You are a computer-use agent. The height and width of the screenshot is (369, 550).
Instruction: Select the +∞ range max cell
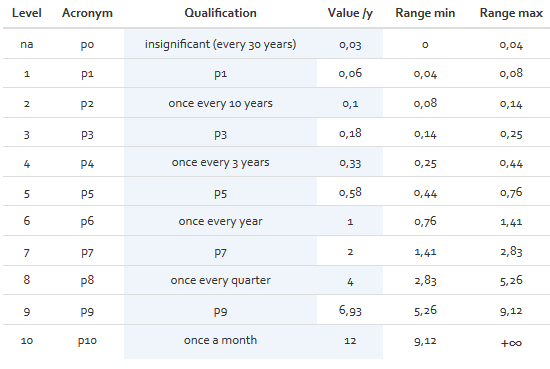(x=511, y=342)
